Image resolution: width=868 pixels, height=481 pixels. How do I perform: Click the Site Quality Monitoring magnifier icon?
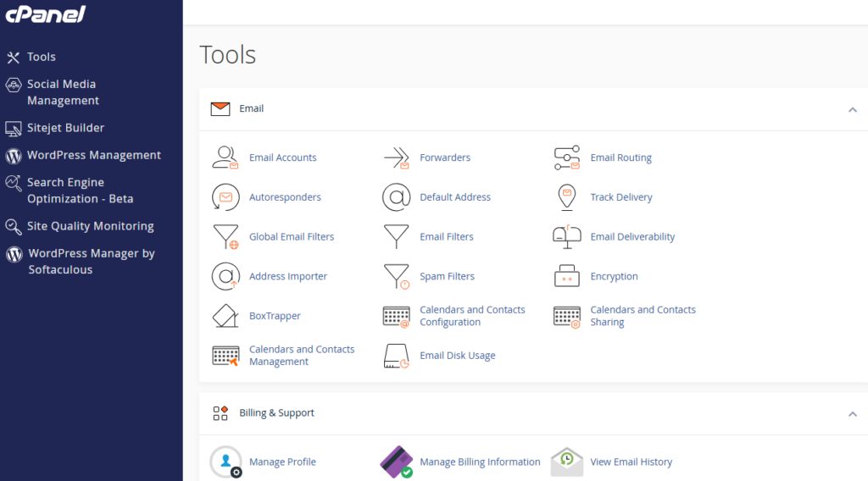tap(14, 227)
